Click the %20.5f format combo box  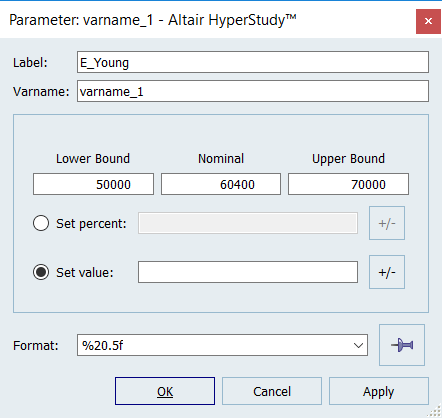click(x=222, y=345)
